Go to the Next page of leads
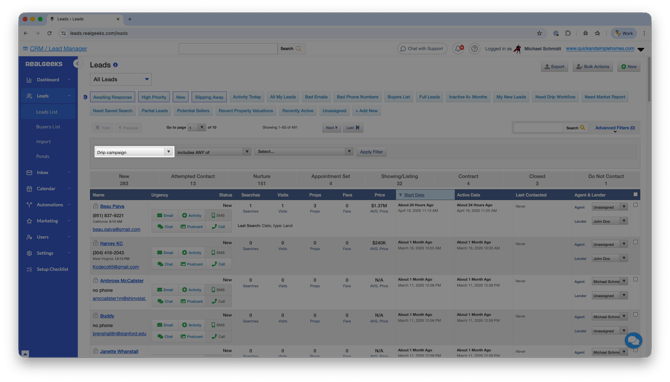Image resolution: width=670 pixels, height=382 pixels. click(x=332, y=128)
